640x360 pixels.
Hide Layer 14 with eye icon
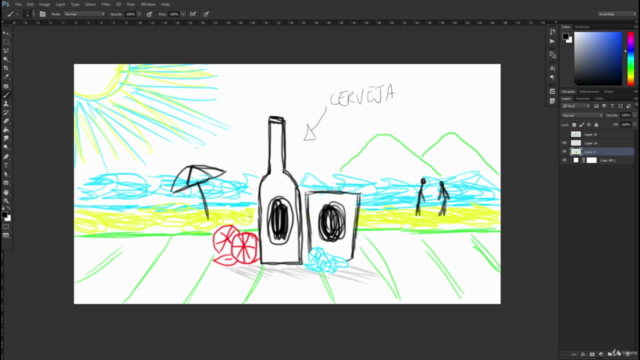(x=564, y=143)
